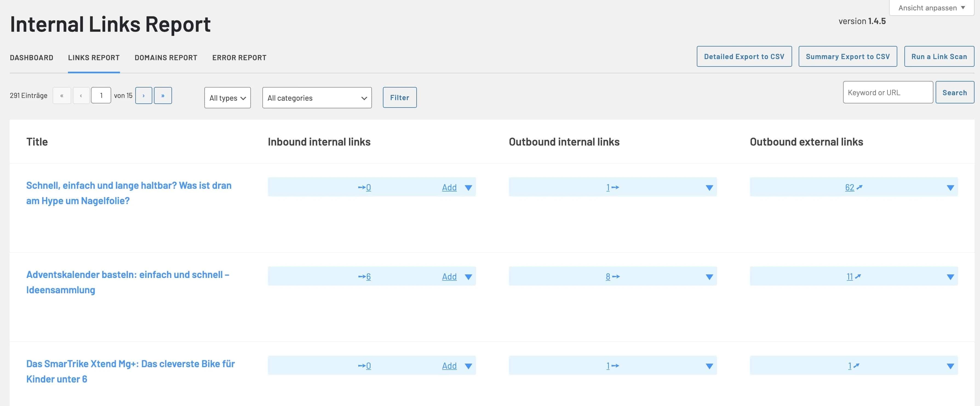Go to the first page using « icon
980x406 pixels.
62,95
